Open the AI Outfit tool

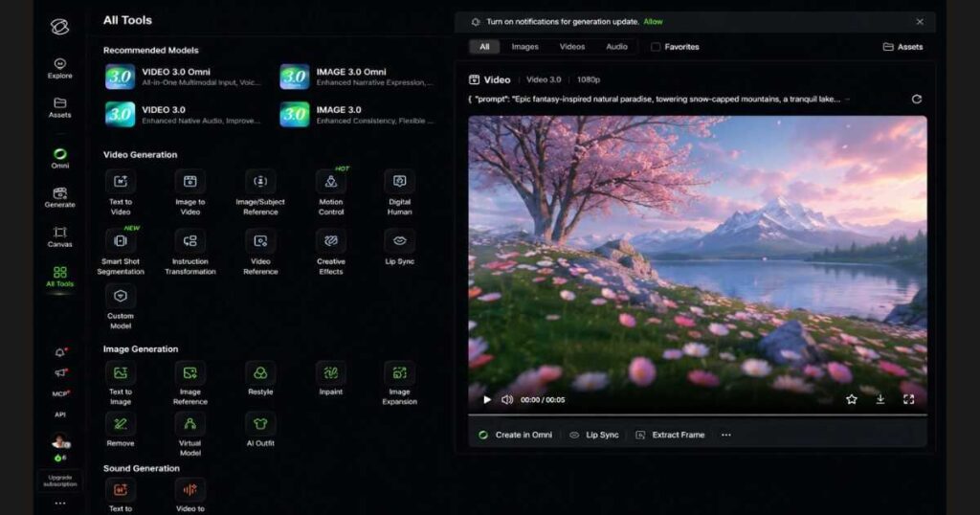pos(260,430)
